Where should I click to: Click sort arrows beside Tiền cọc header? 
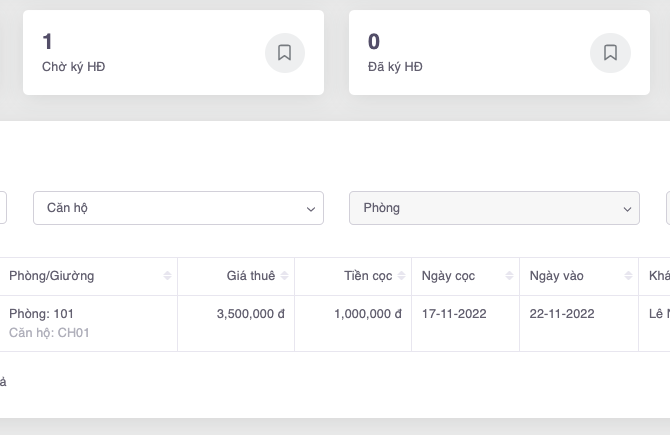[402, 276]
